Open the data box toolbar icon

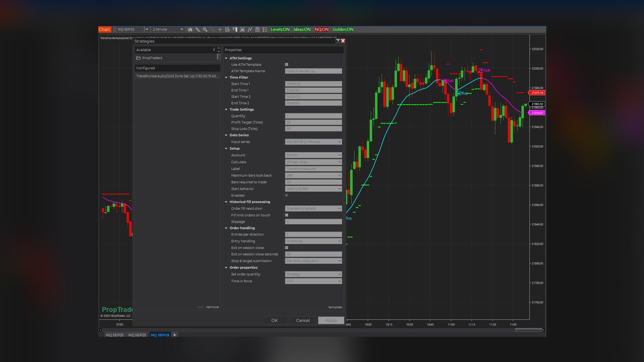(x=228, y=29)
